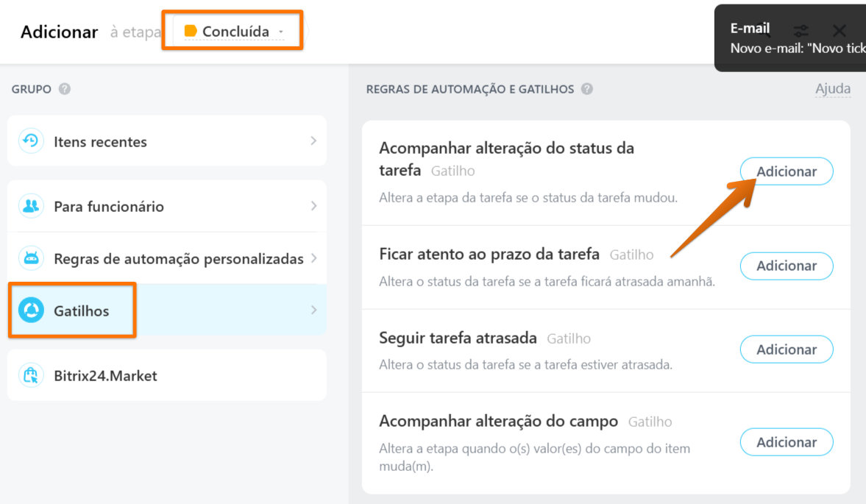Image resolution: width=866 pixels, height=504 pixels.
Task: Open the Bitrix24.Market group item
Action: [x=167, y=375]
